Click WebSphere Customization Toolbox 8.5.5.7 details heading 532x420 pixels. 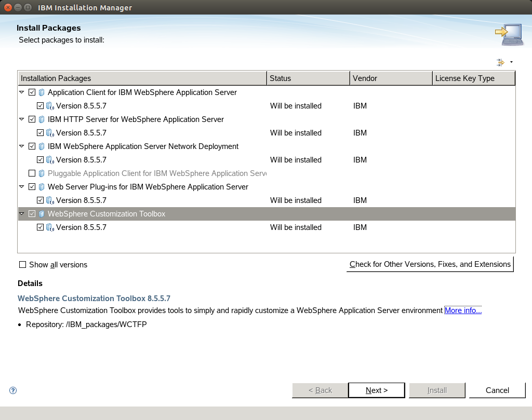pos(94,299)
